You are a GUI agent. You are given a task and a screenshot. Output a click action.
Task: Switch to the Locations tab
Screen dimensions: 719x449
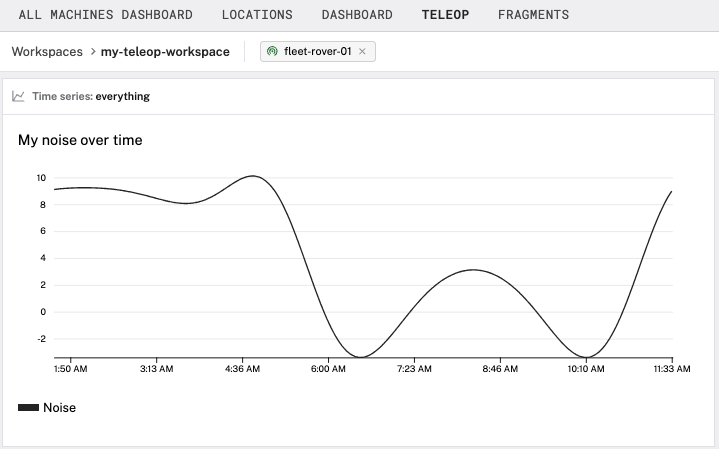257,15
